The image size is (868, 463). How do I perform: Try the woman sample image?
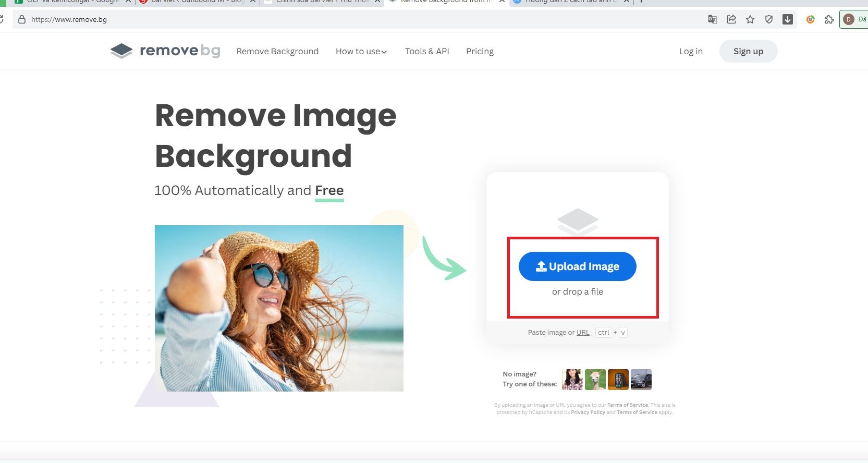572,380
